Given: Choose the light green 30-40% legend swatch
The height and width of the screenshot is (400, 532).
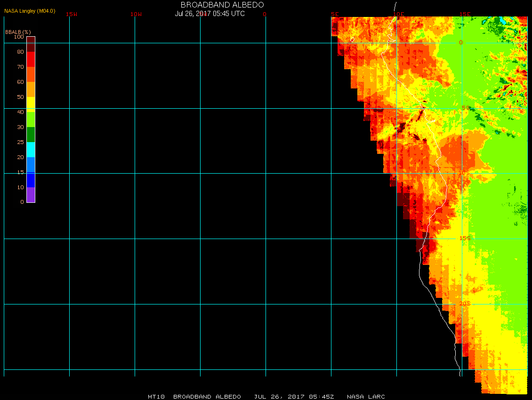Looking at the screenshot, I should 31,119.
